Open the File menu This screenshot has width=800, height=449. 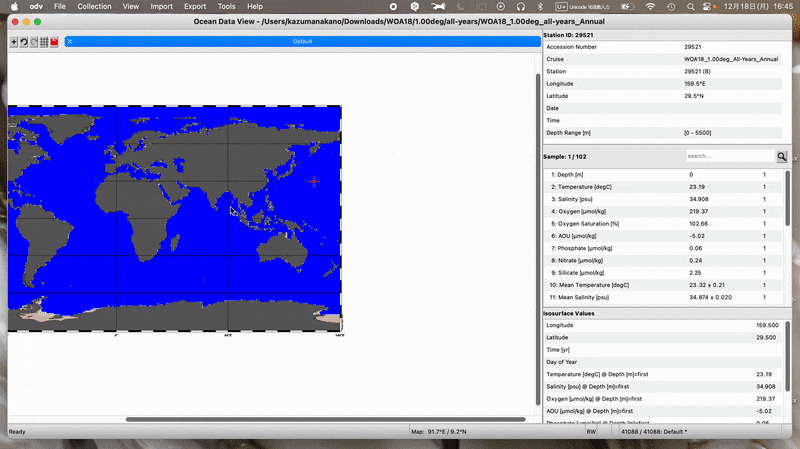click(60, 7)
